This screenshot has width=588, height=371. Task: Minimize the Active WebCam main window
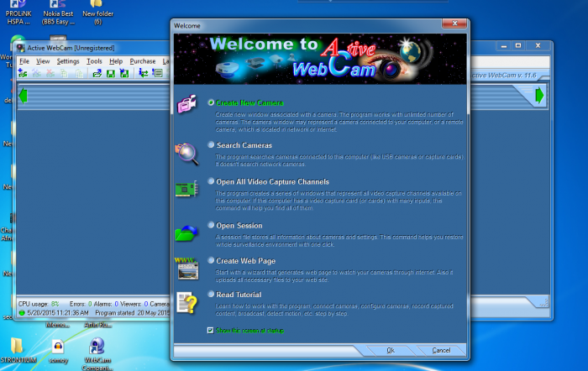(504, 45)
